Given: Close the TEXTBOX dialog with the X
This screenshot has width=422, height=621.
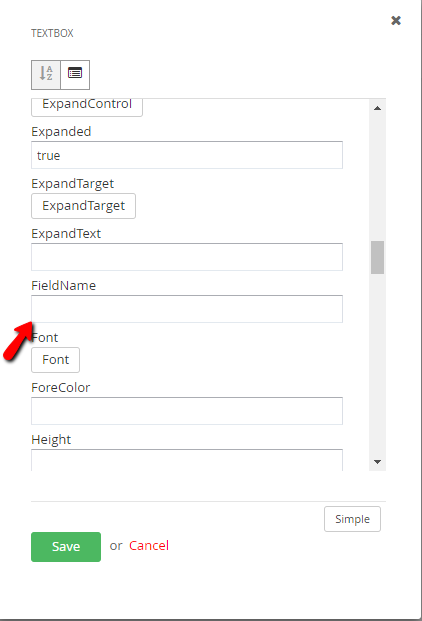Looking at the screenshot, I should click(x=396, y=21).
